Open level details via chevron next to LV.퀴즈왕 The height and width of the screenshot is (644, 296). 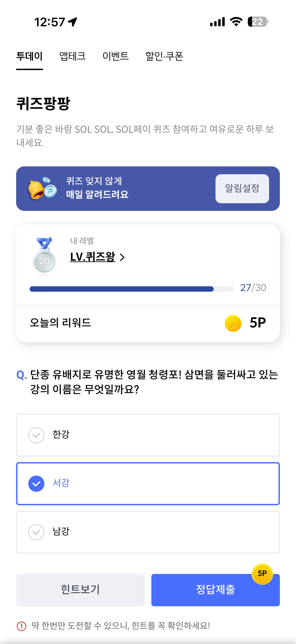click(x=122, y=257)
